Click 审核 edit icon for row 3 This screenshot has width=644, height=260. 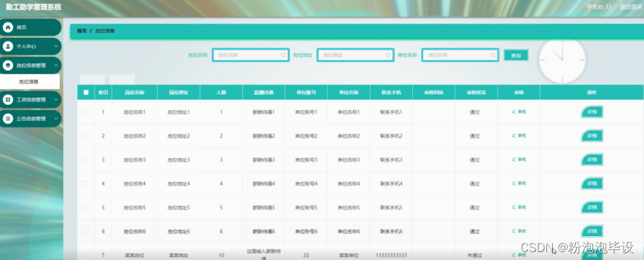click(514, 160)
